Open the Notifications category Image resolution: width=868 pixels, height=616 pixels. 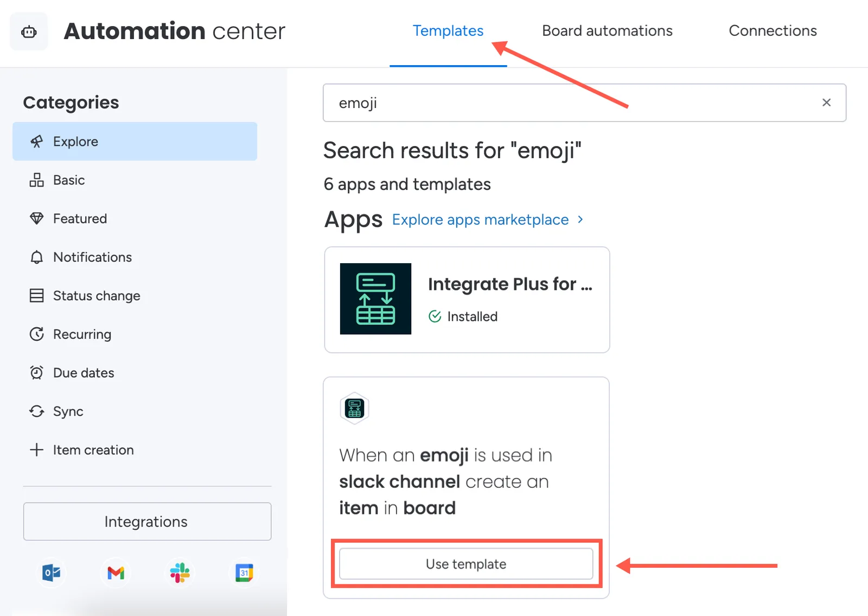(135, 257)
